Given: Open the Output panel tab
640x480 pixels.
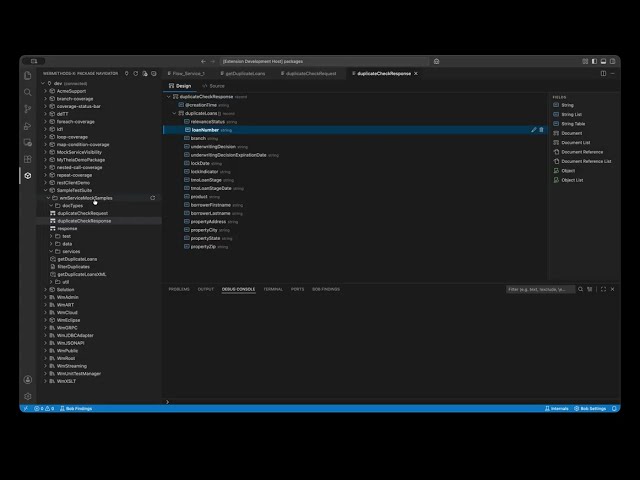Looking at the screenshot, I should click(206, 289).
